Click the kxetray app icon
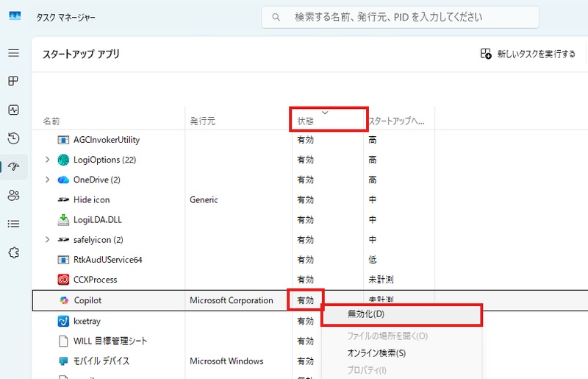Viewport: 588px width, 379px height. (x=63, y=321)
